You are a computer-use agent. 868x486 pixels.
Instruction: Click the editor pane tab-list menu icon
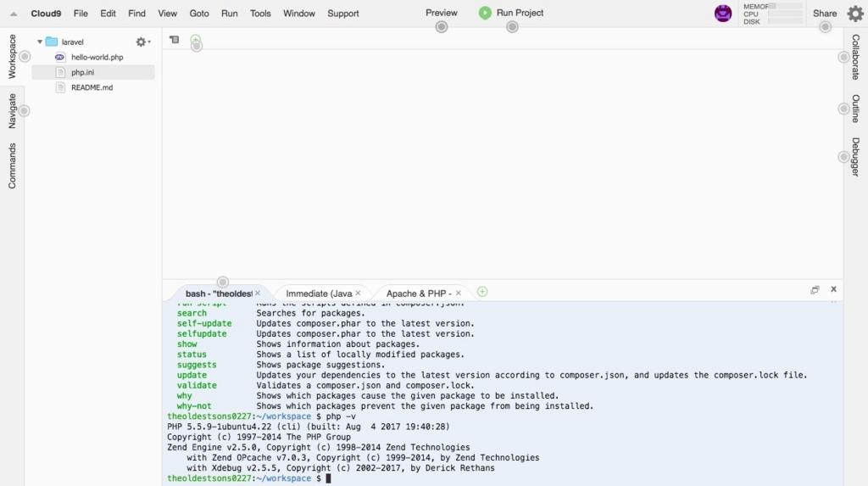pyautogui.click(x=175, y=39)
